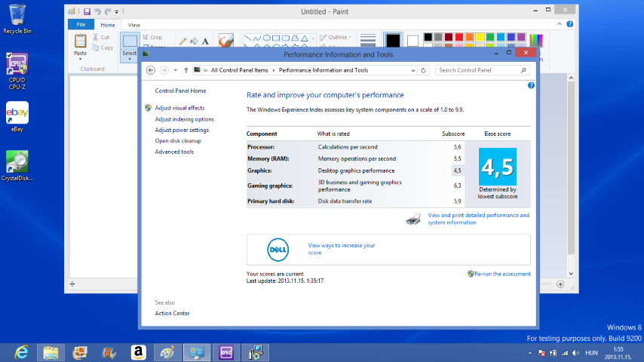The image size is (644, 362).
Task: Open the recent locations dropdown near navigation arrows
Action: point(175,70)
